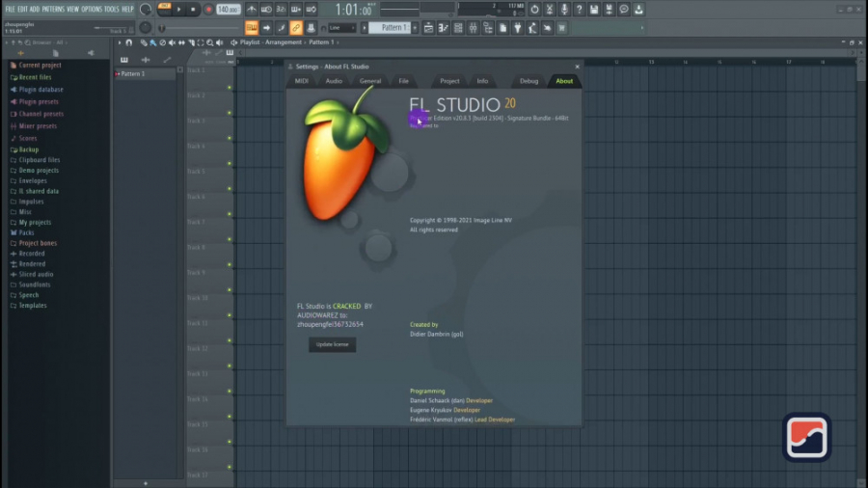The width and height of the screenshot is (868, 488).
Task: Switch to General settings tab
Action: 369,81
